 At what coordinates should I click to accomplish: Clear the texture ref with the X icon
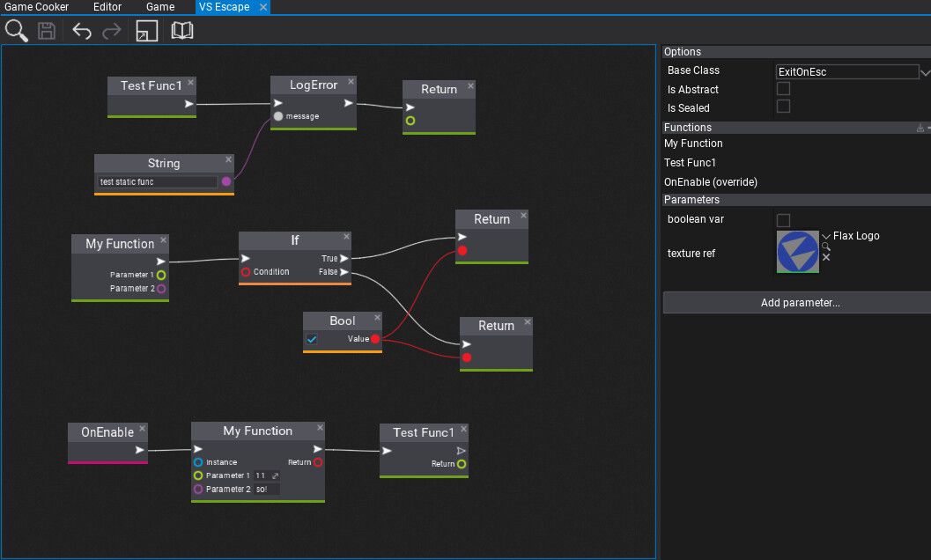(x=826, y=258)
